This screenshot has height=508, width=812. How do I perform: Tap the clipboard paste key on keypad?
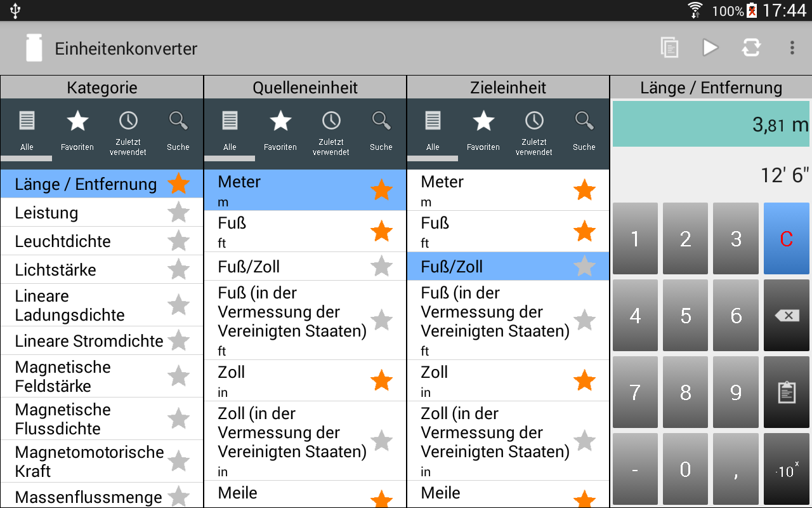(787, 392)
